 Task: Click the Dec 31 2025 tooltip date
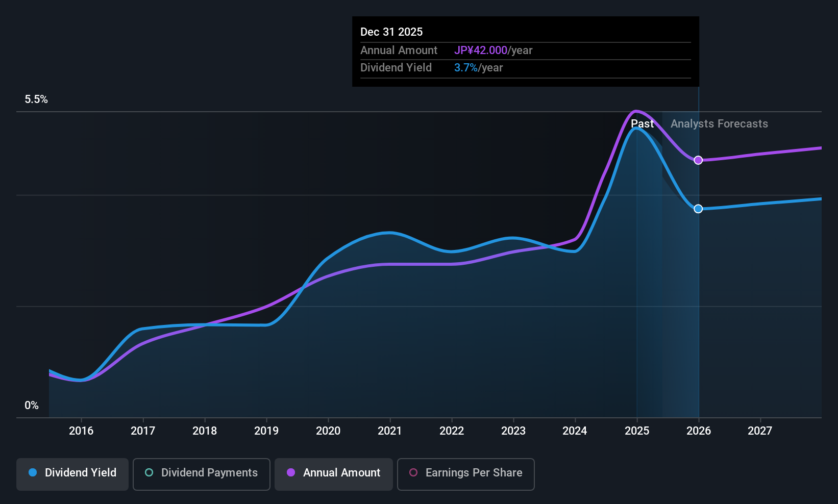391,32
